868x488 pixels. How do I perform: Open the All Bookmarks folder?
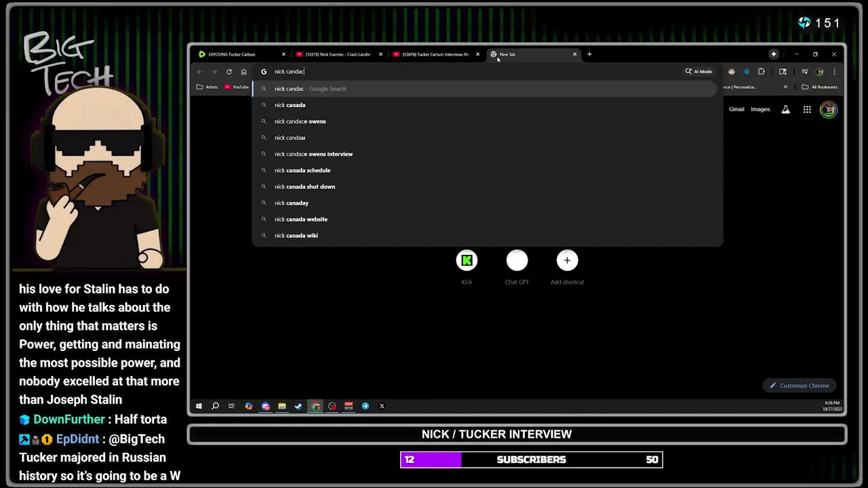pyautogui.click(x=820, y=87)
